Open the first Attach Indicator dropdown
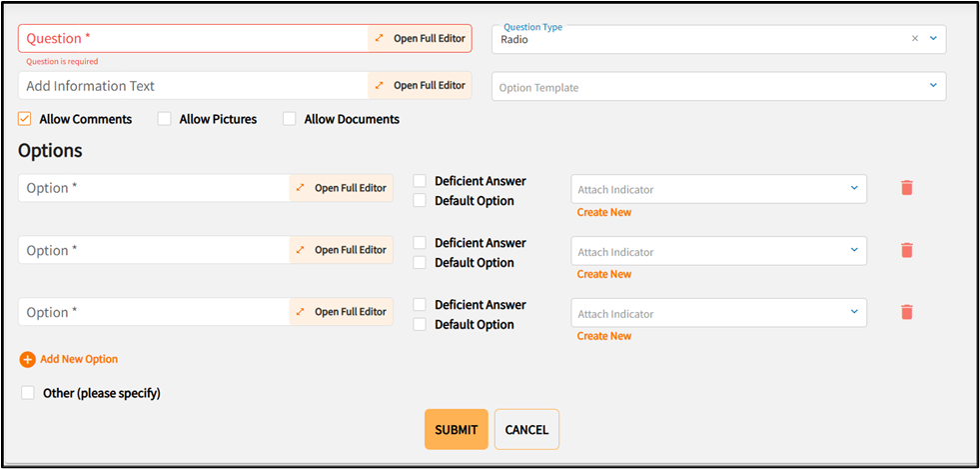The image size is (980, 469). point(854,188)
